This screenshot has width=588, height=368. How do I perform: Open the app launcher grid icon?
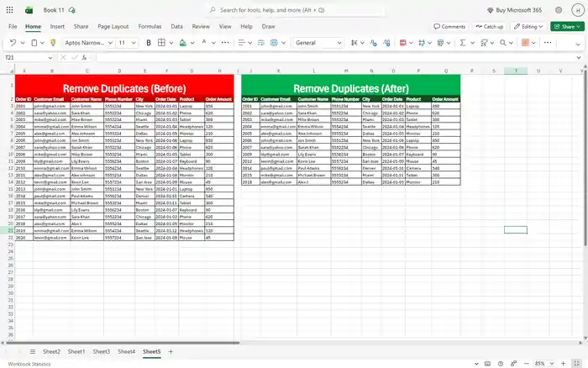[x=10, y=10]
